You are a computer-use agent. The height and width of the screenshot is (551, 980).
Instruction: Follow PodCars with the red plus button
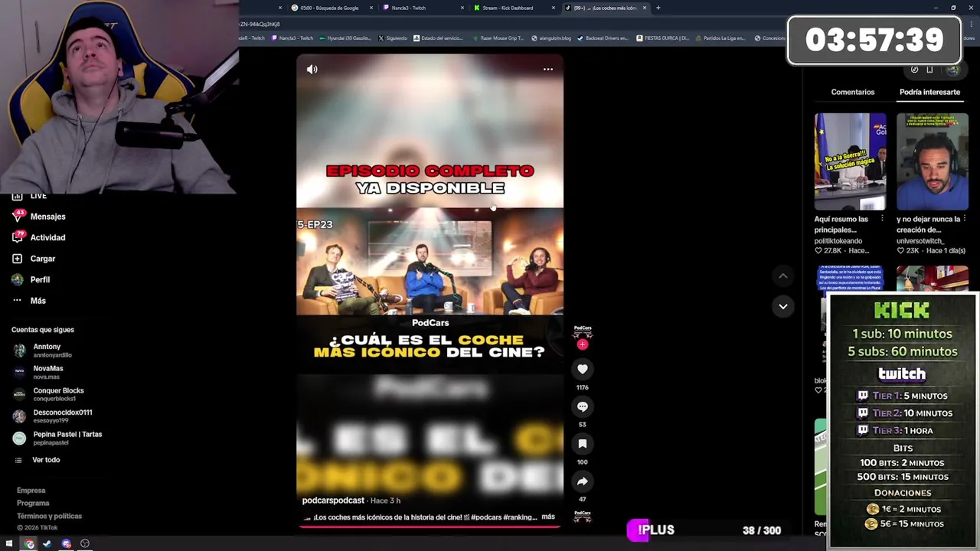583,345
